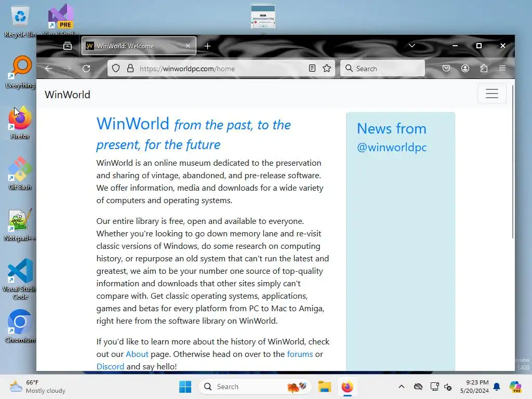The height and width of the screenshot is (399, 532).
Task: Open Copilot preview icon in taskbar
Action: point(515,387)
